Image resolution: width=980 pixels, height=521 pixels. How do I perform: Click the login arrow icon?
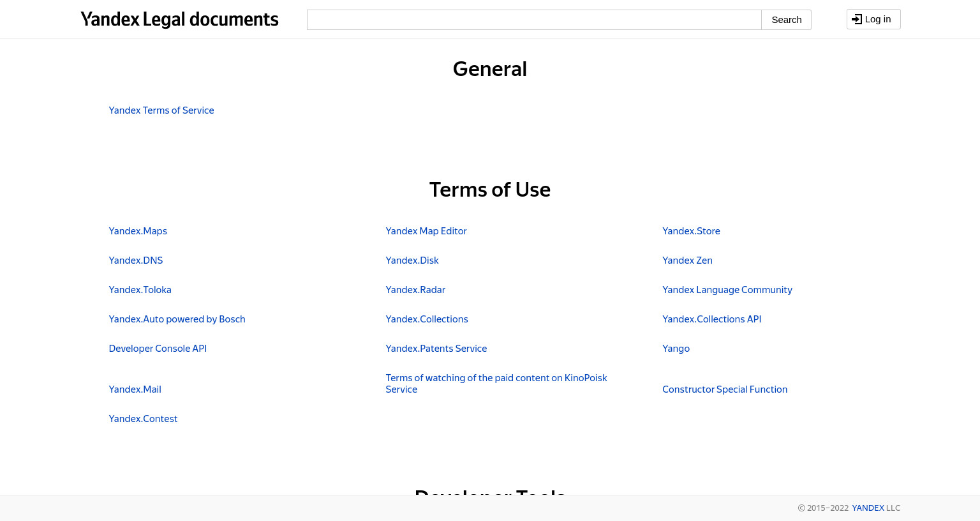857,19
